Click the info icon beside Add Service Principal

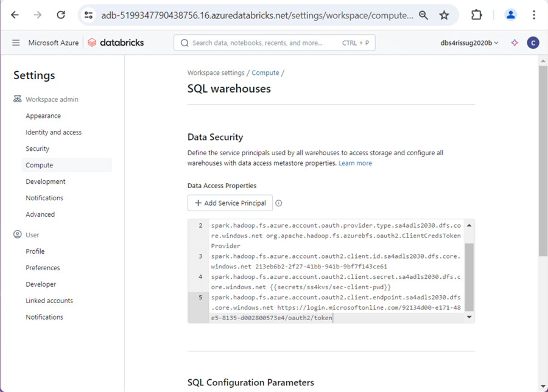(x=279, y=203)
